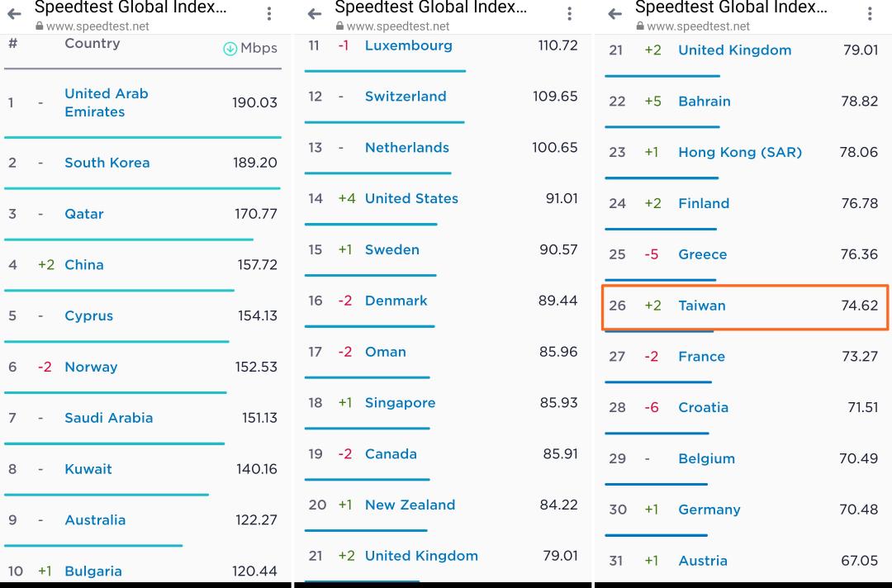This screenshot has height=588, width=892.
Task: Tap back arrow in the panel listing Luxembourg
Action: click(314, 14)
